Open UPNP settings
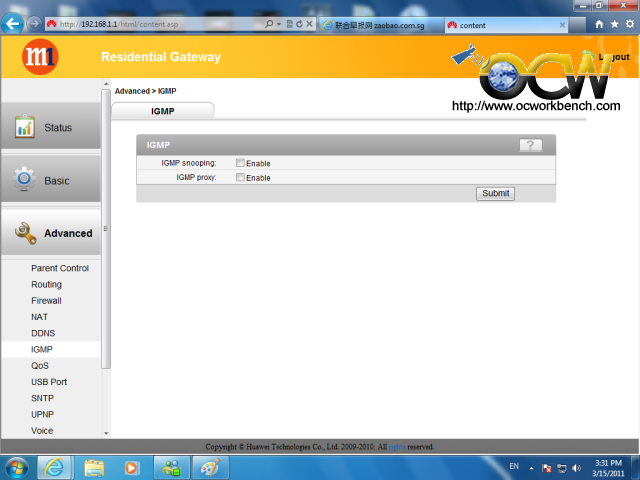The image size is (640, 480). 42,414
